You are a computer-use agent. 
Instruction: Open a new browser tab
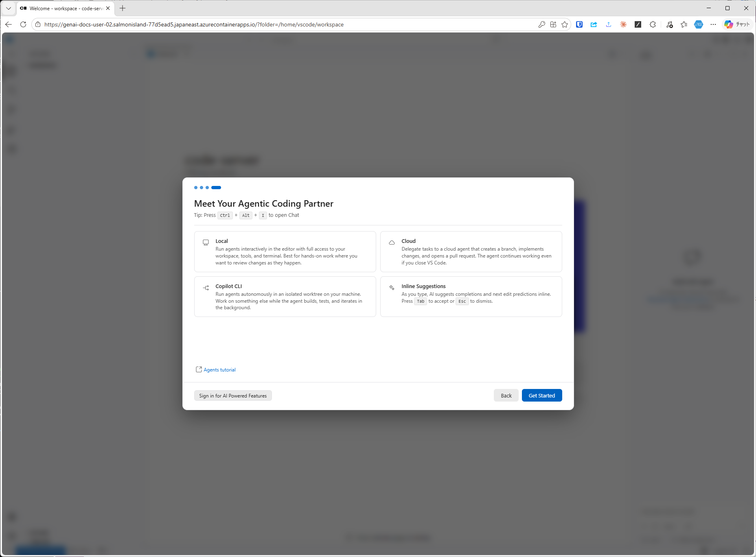click(123, 8)
